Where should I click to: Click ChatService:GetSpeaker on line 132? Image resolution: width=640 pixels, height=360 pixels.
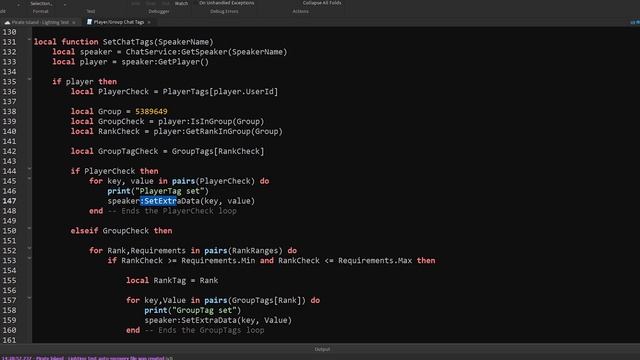[176, 52]
